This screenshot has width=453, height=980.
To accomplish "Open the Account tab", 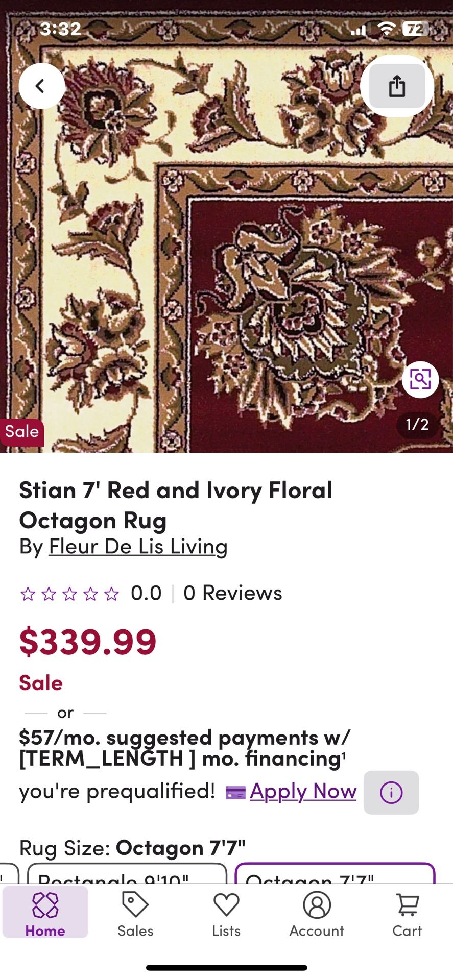I will click(317, 914).
